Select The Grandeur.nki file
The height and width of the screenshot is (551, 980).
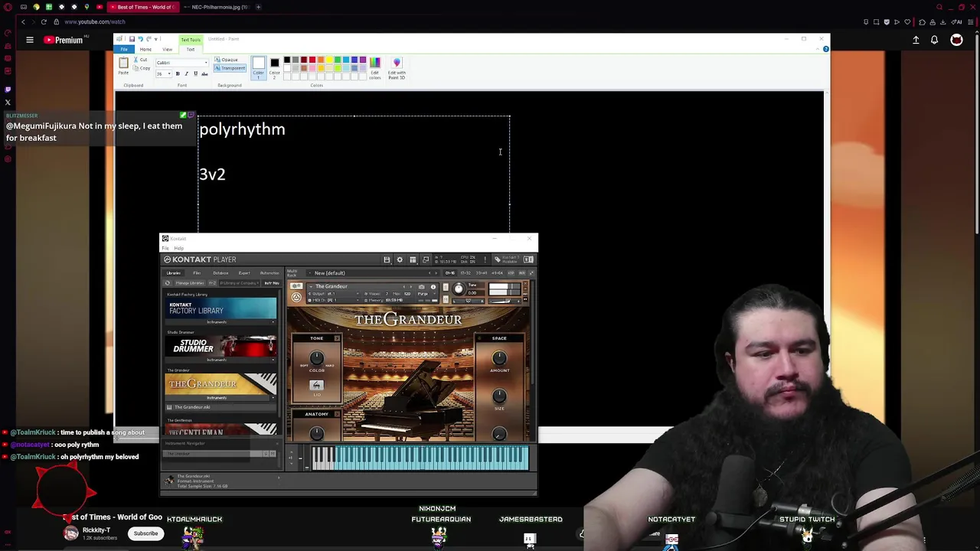click(x=220, y=407)
